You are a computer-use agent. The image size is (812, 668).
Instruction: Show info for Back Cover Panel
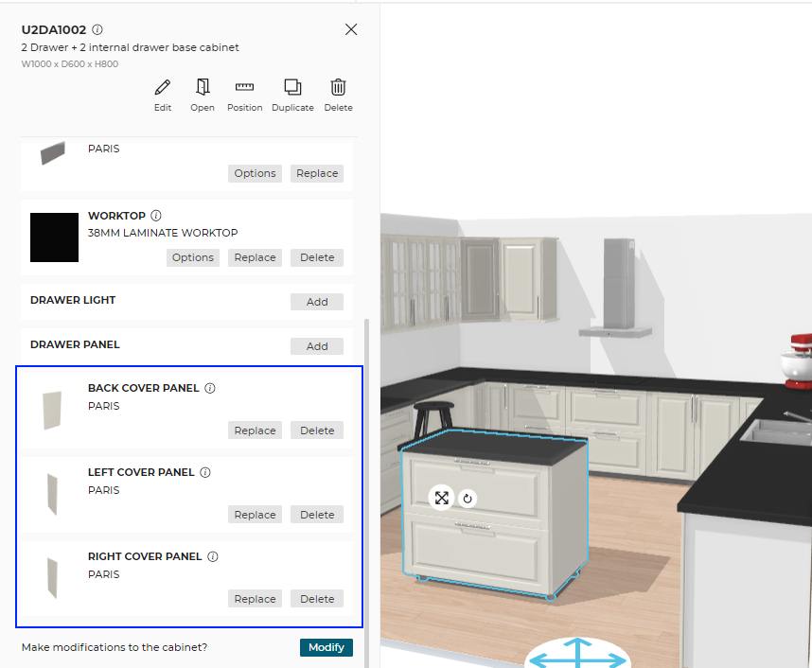(210, 388)
